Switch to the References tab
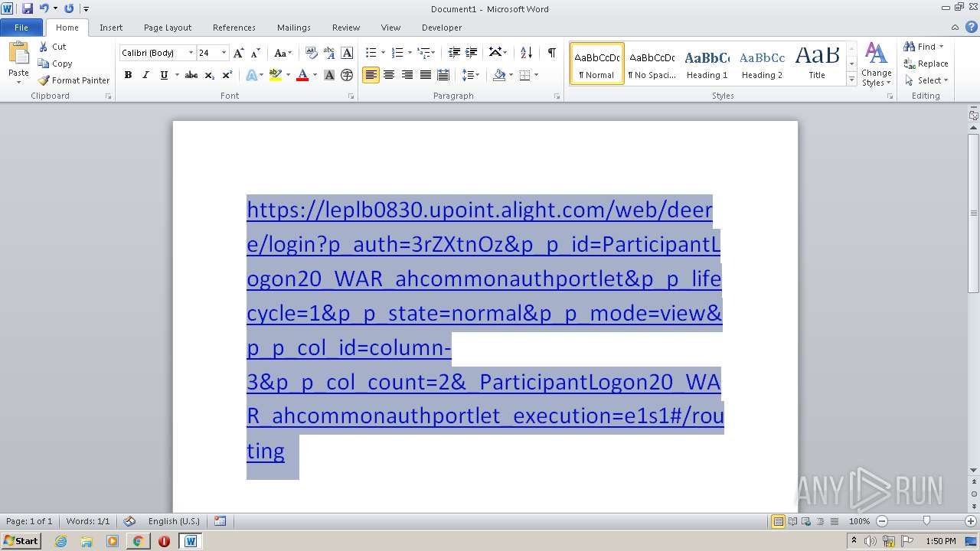Viewport: 980px width, 551px height. [234, 28]
